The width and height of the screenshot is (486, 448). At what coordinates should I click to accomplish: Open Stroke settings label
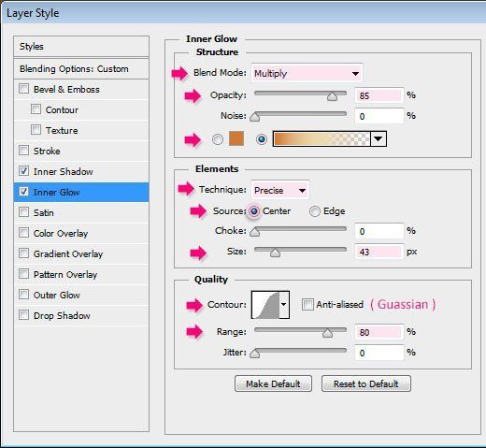pyautogui.click(x=47, y=151)
